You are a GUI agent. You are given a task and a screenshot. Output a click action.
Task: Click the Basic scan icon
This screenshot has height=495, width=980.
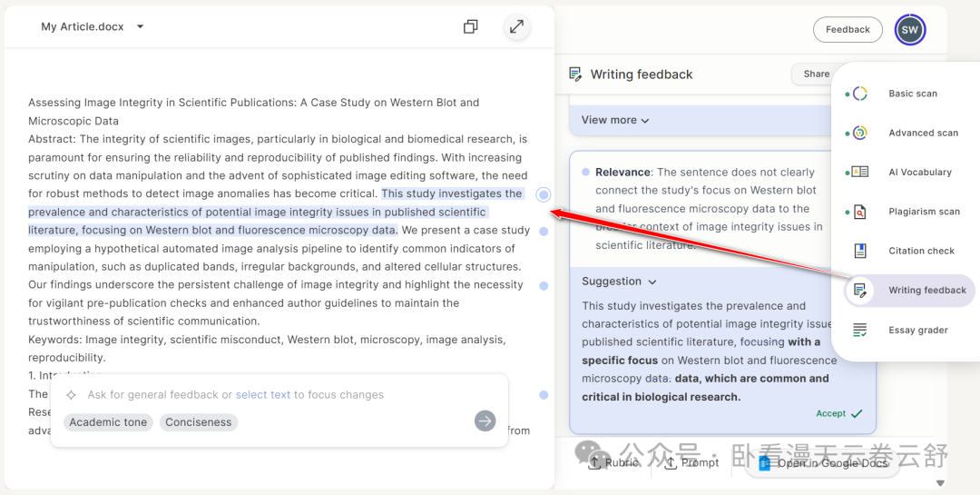click(859, 94)
